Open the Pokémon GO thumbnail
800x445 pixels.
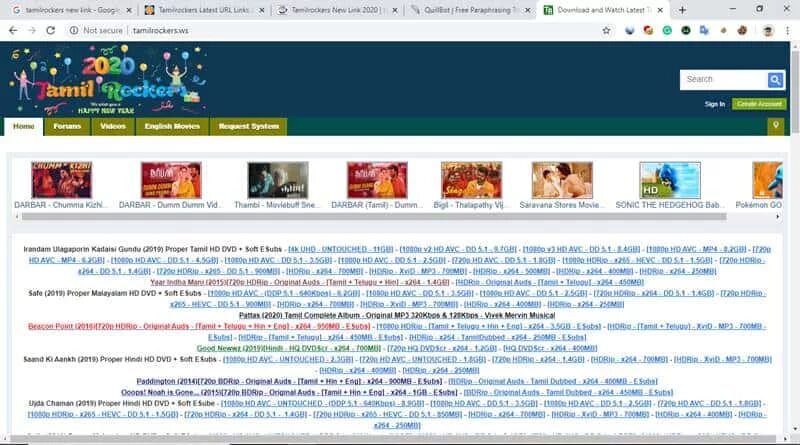point(767,180)
